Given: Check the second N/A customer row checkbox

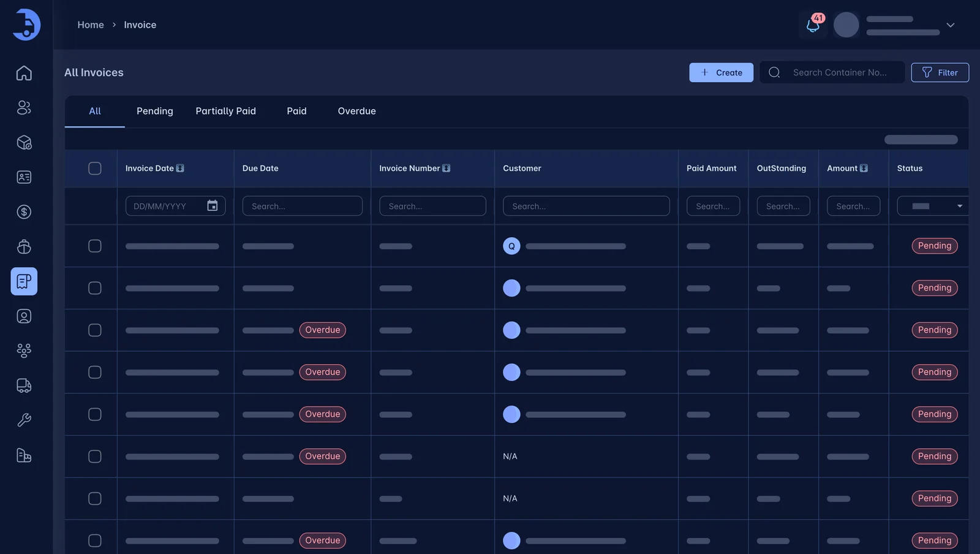Looking at the screenshot, I should (x=95, y=499).
